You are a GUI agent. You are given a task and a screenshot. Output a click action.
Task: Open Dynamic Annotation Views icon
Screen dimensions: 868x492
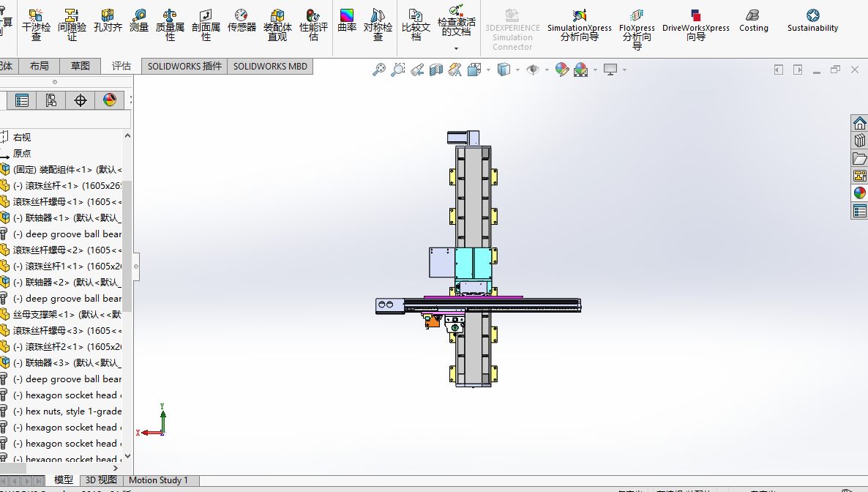click(455, 70)
